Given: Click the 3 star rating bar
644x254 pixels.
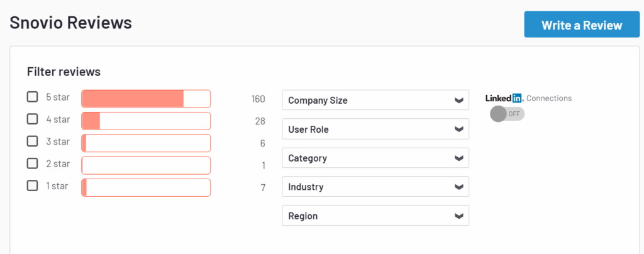Looking at the screenshot, I should (146, 143).
